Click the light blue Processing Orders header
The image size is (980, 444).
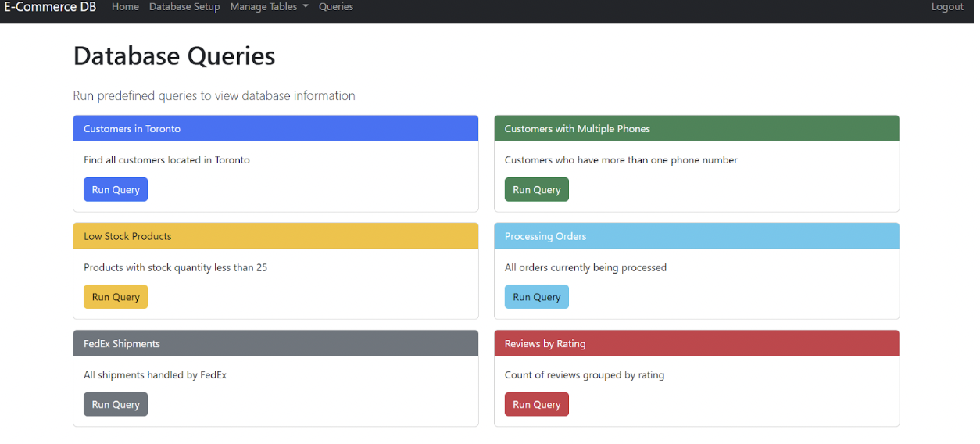tap(696, 236)
